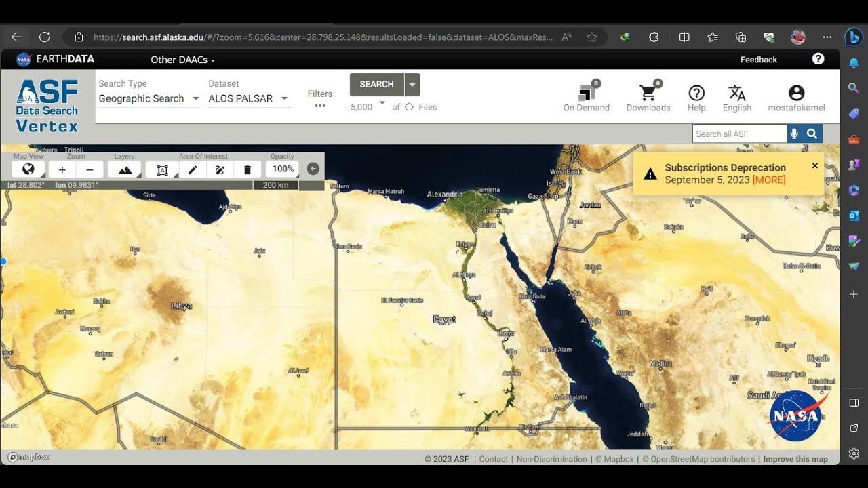Open the On Demand queue
This screenshot has height=488, width=868.
pos(587,96)
